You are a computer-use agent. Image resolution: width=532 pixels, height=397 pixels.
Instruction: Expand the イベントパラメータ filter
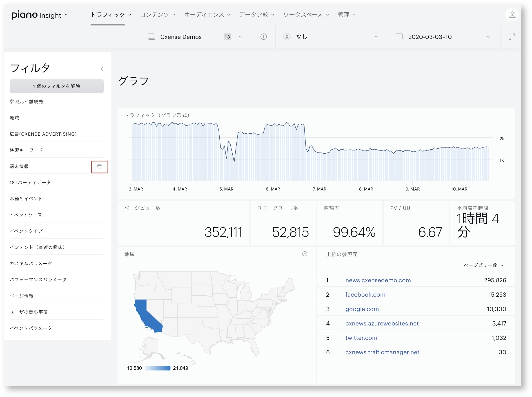click(56, 328)
